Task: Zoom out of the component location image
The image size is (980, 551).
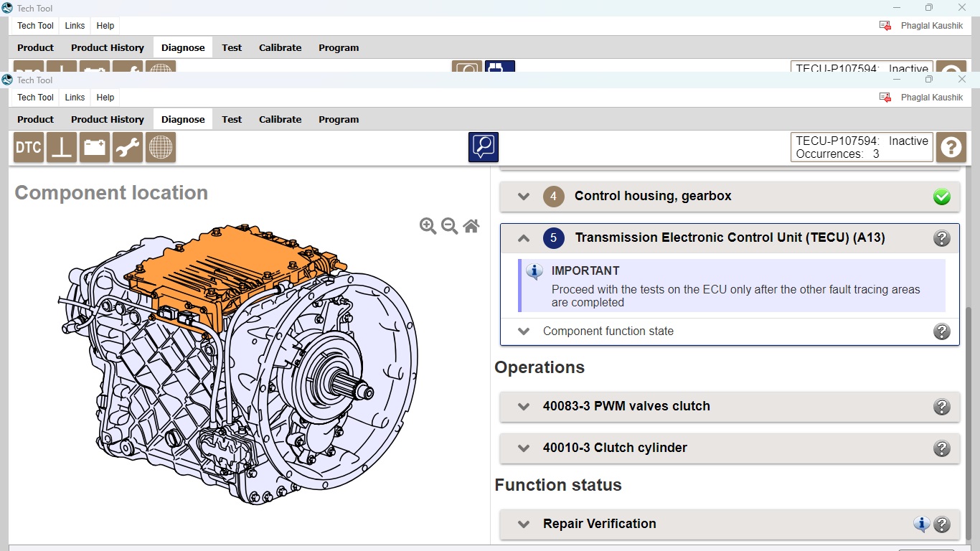Action: coord(450,226)
